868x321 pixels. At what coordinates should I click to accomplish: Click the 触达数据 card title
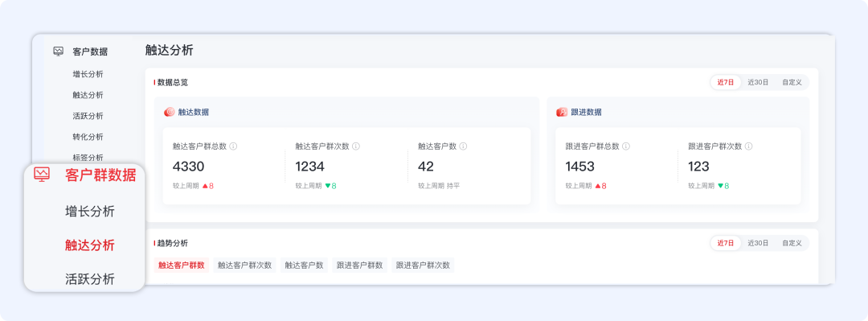click(x=193, y=112)
